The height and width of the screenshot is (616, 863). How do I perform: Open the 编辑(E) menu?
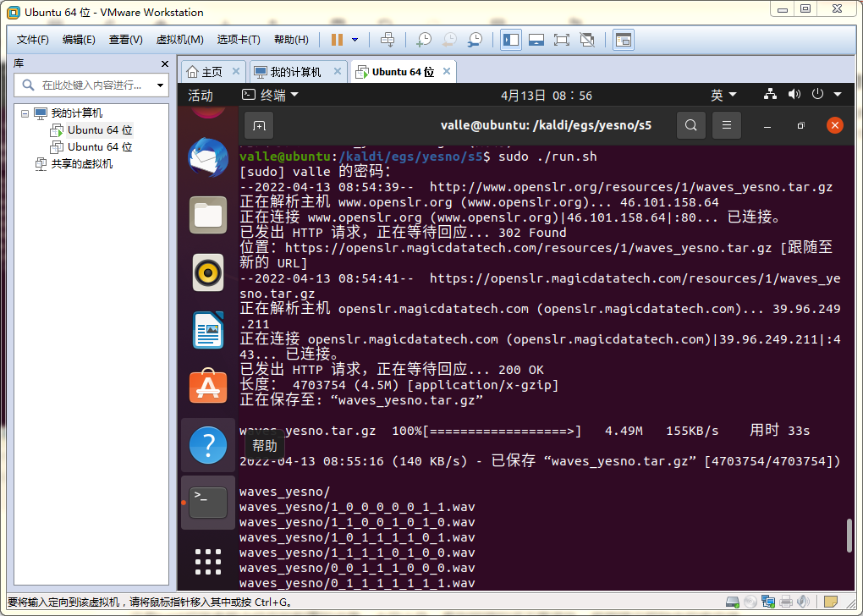coord(79,40)
